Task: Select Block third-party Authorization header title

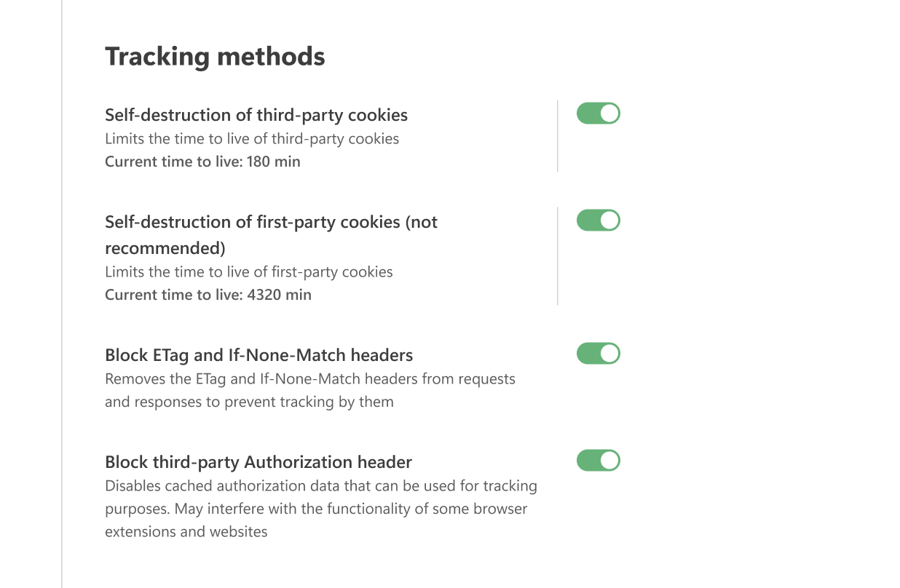Action: (x=258, y=461)
